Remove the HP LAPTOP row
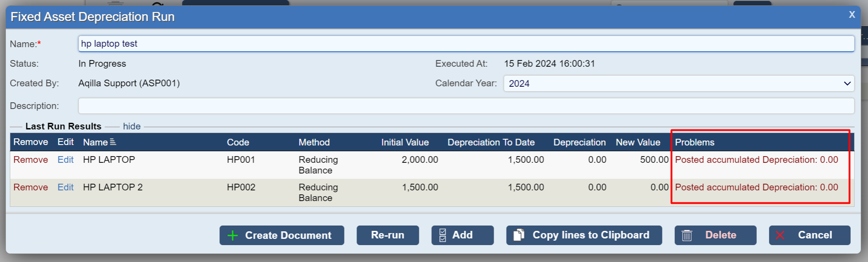This screenshot has width=868, height=262. [31, 160]
